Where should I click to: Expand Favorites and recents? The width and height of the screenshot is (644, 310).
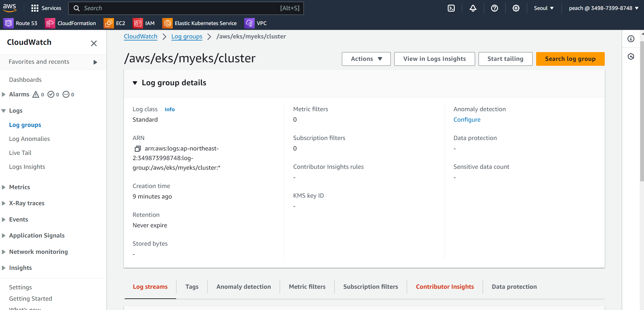(x=95, y=62)
